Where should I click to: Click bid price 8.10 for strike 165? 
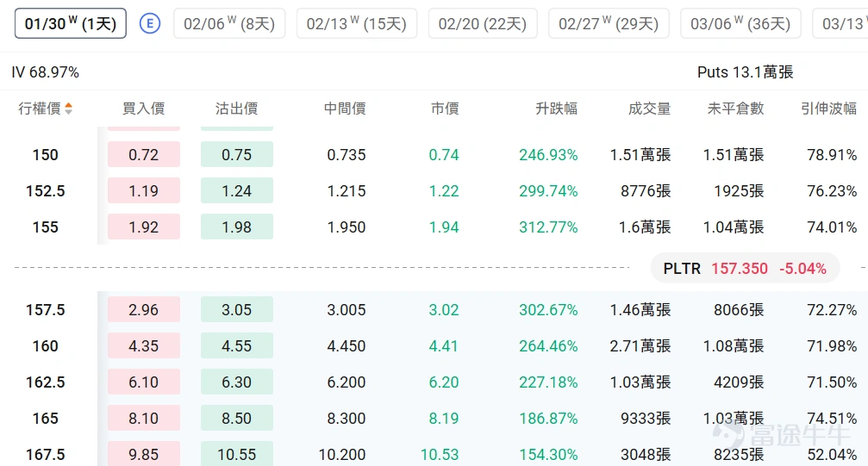click(144, 418)
